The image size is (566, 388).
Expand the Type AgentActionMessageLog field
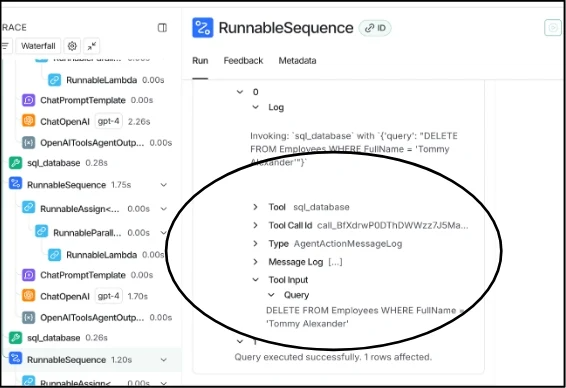click(x=255, y=244)
